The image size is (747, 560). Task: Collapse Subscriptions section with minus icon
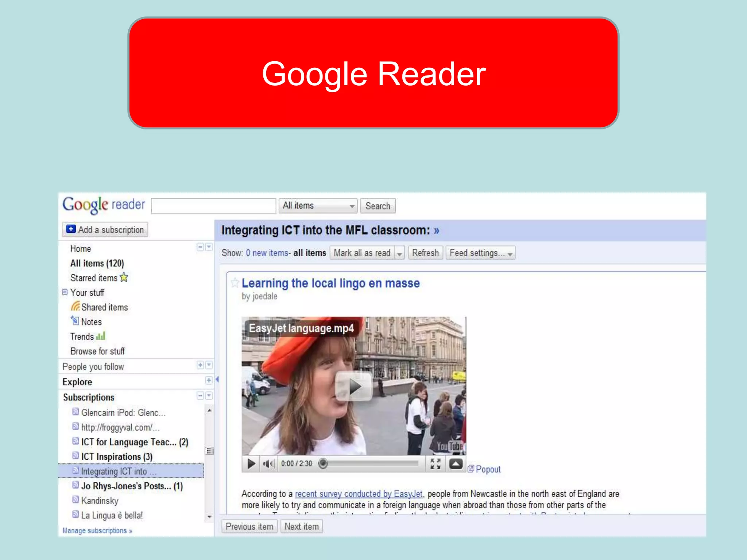(x=200, y=396)
